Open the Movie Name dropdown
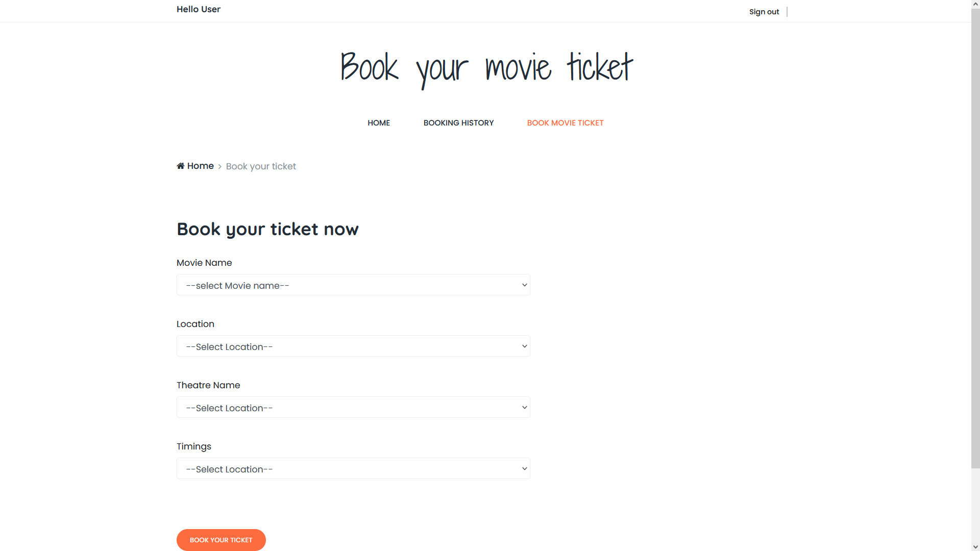This screenshot has width=980, height=551. click(353, 285)
